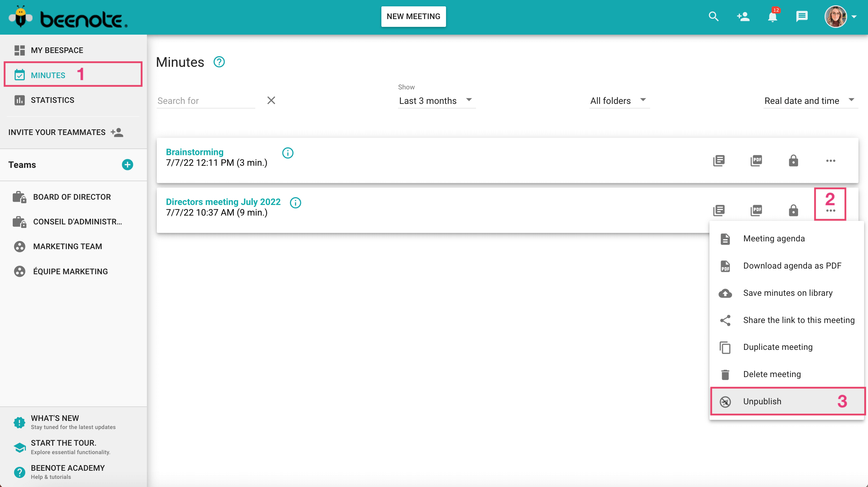Add a team with the plus icon
Image resolution: width=868 pixels, height=487 pixels.
127,165
